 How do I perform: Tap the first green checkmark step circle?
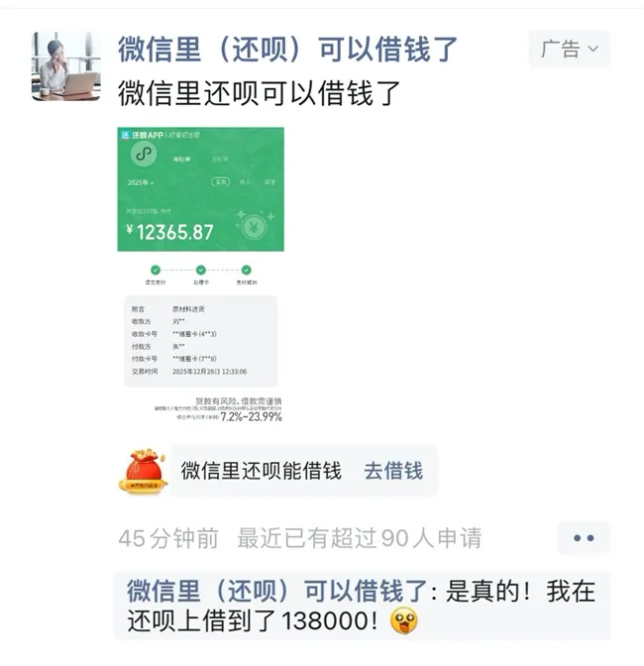coord(156,270)
